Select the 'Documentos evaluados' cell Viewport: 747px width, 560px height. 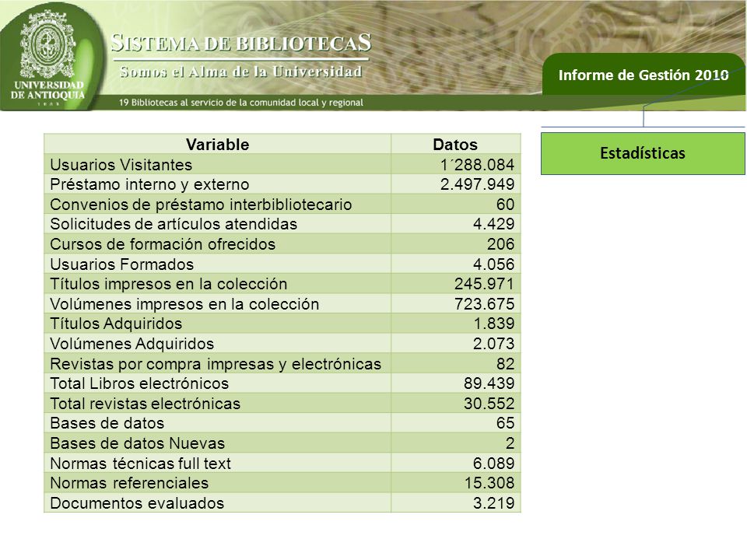pyautogui.click(x=218, y=503)
